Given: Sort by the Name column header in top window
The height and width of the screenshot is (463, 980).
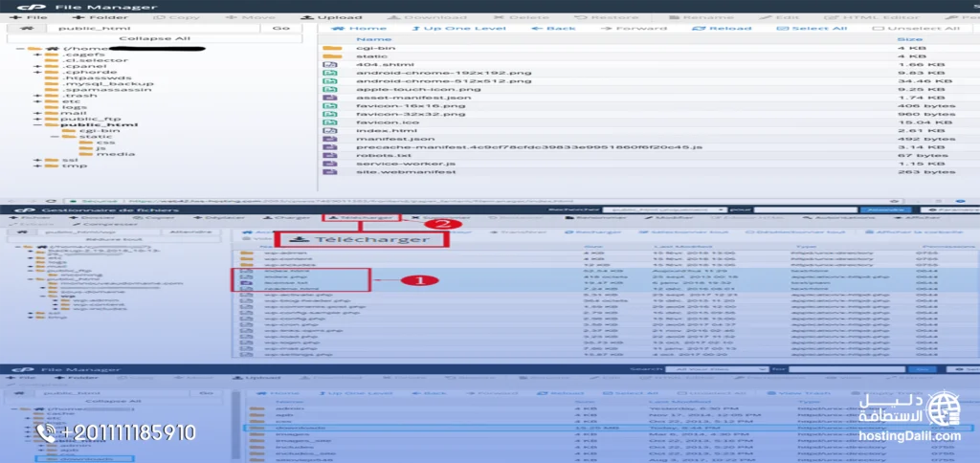Looking at the screenshot, I should click(374, 39).
